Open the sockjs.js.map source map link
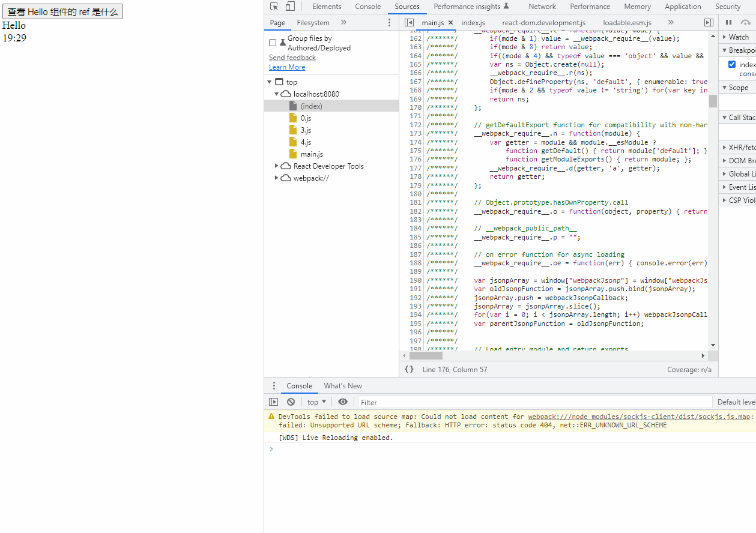756x533 pixels. pos(639,417)
